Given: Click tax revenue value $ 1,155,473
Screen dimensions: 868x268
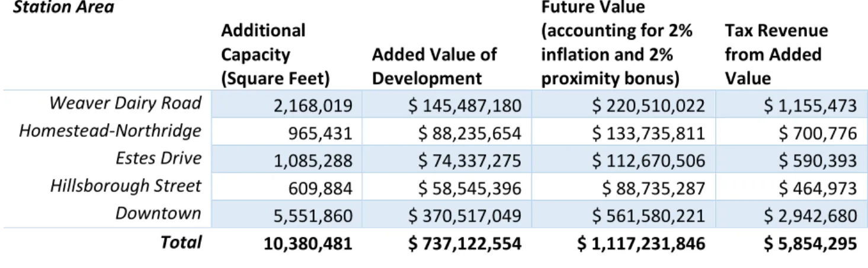Looking at the screenshot, I should point(812,106).
